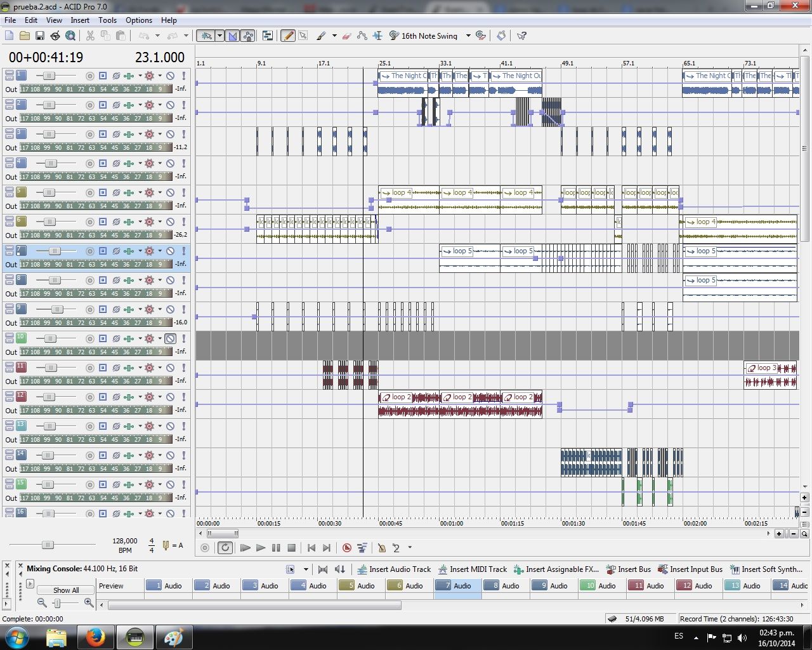Mute track 7
Screen dimensions: 812x650
[170, 251]
